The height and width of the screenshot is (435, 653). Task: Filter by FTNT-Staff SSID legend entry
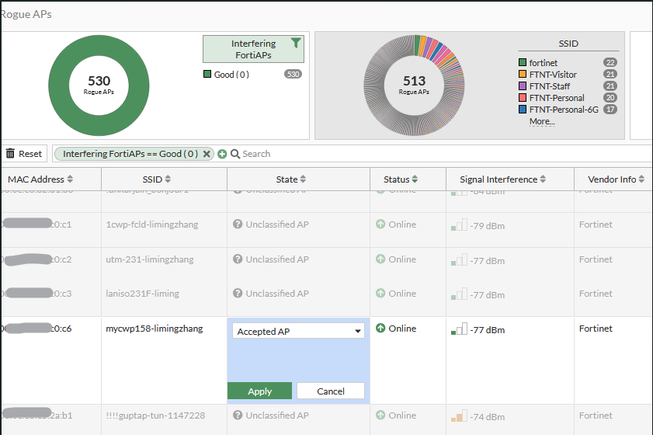tap(549, 86)
